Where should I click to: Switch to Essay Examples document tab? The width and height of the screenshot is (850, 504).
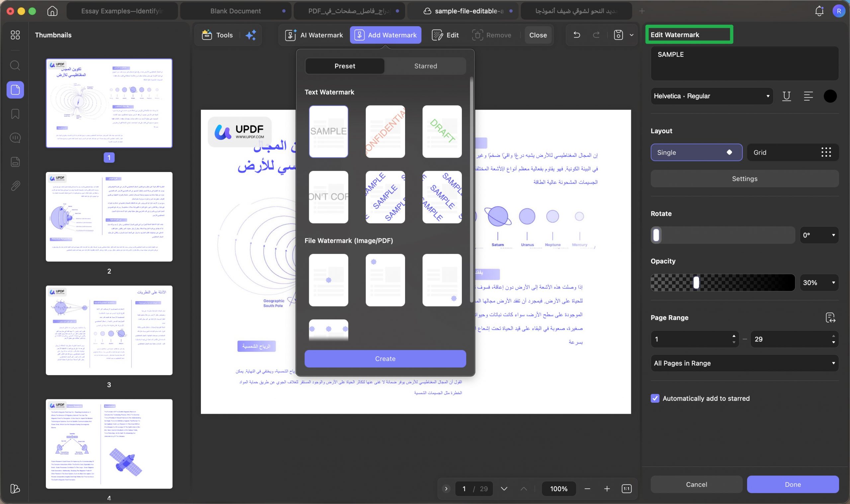tap(122, 11)
